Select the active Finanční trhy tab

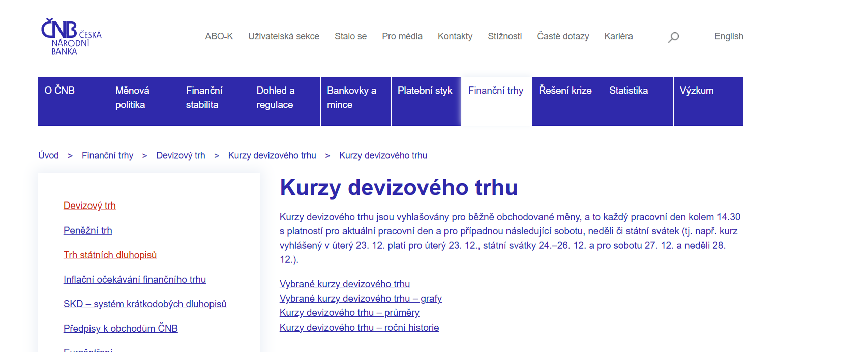[x=497, y=101]
